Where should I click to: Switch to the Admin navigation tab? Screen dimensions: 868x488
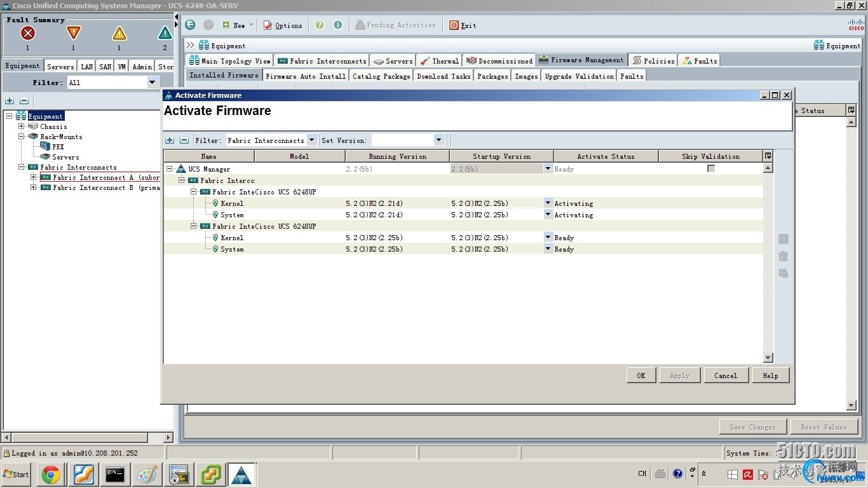[x=142, y=66]
